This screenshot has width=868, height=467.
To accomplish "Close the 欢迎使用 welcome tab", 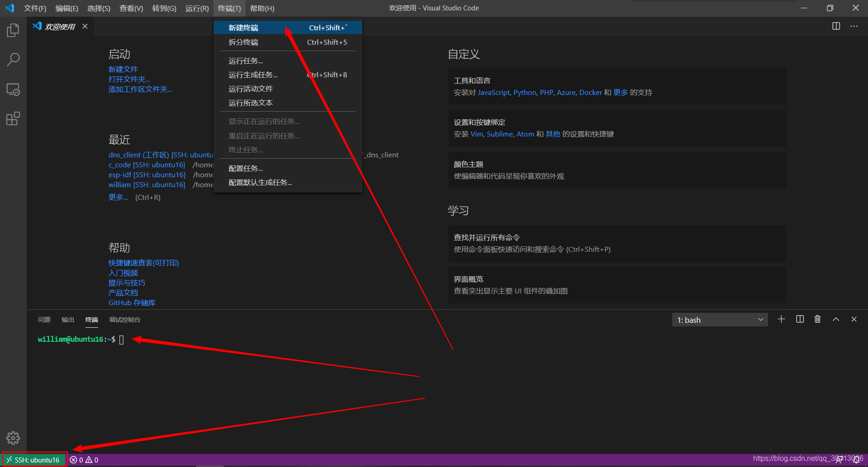I will point(85,27).
